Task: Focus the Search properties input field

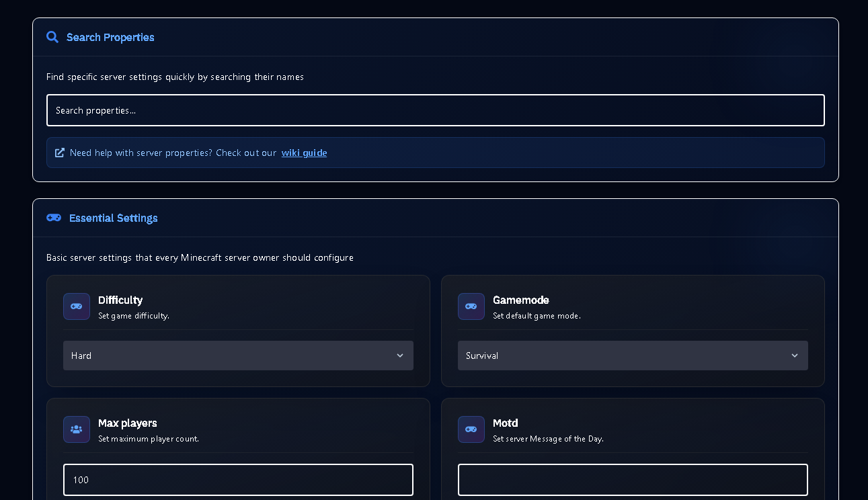Action: pos(435,110)
